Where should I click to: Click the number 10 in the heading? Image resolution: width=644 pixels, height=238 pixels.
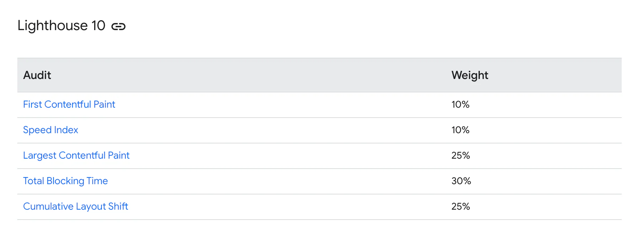coord(98,26)
